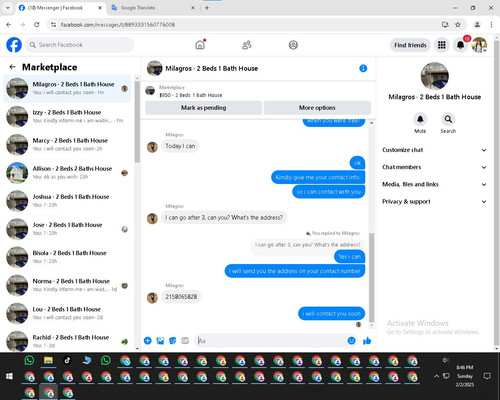Click the browser address bar URL

[118, 24]
